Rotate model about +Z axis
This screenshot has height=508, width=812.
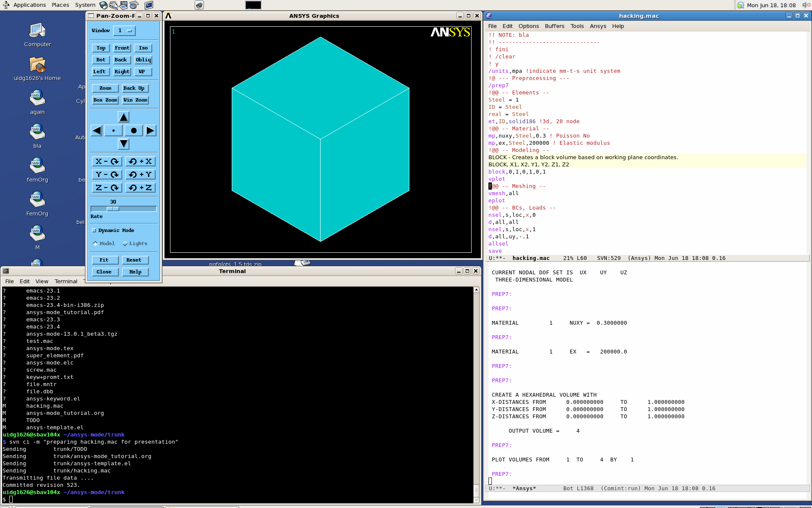[140, 188]
